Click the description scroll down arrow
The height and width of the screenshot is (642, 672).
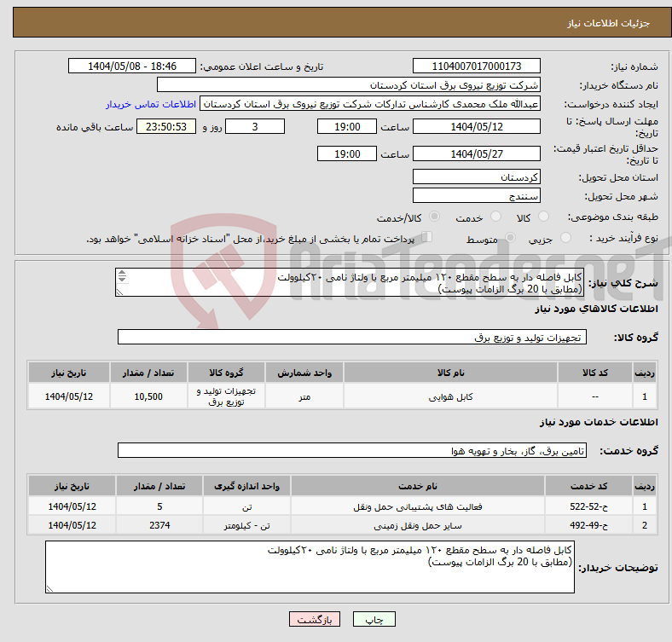[122, 280]
